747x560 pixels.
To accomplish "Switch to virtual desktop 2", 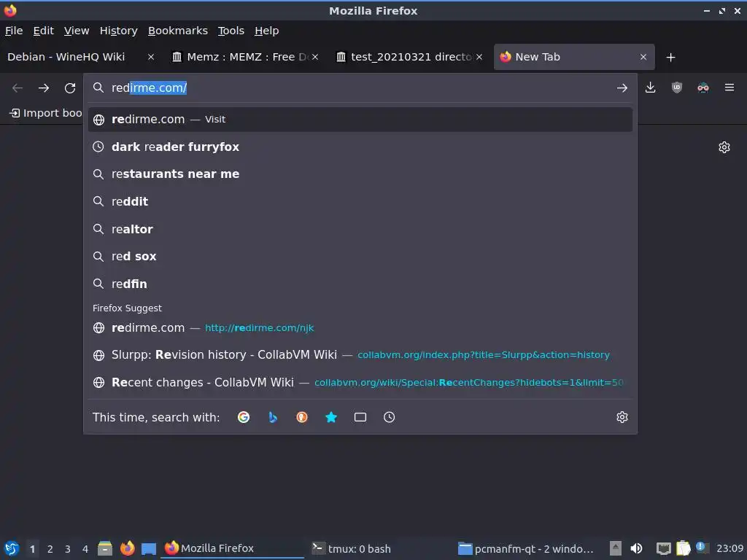I will tap(50, 549).
